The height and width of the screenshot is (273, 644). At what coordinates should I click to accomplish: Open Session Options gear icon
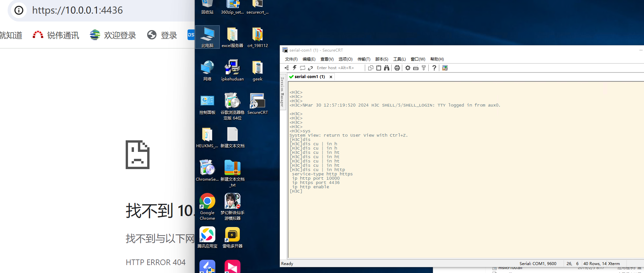click(408, 68)
